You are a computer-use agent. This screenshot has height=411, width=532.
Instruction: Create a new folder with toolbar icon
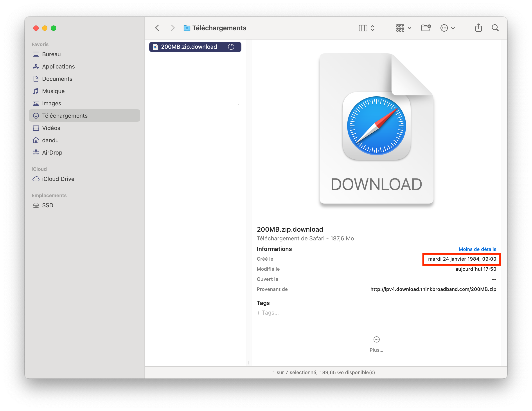pyautogui.click(x=426, y=28)
